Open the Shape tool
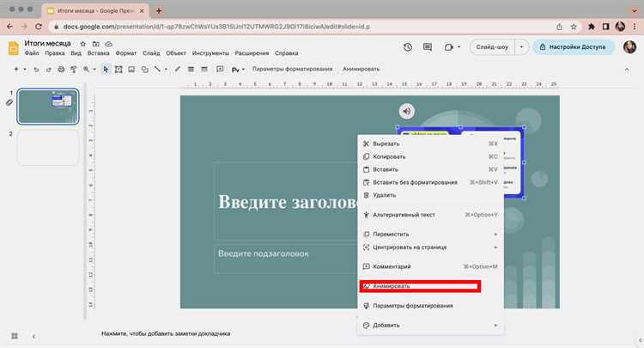The height and width of the screenshot is (348, 644). [x=144, y=70]
